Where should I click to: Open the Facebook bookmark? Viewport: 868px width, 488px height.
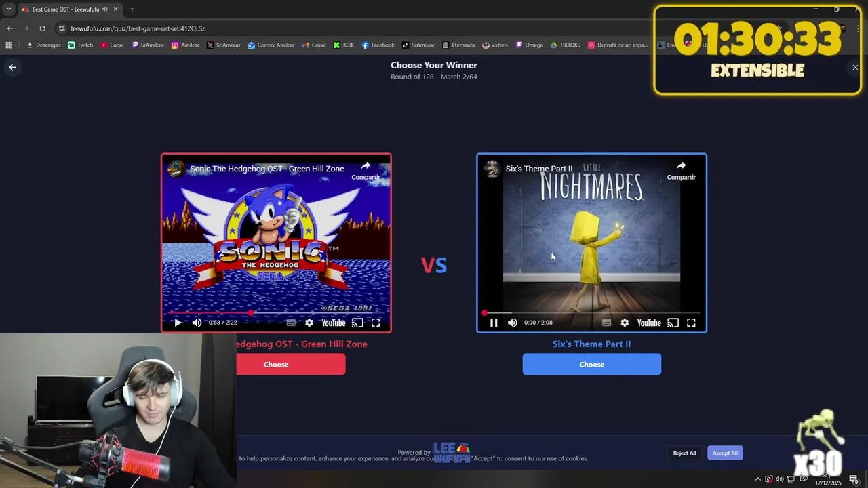(378, 45)
